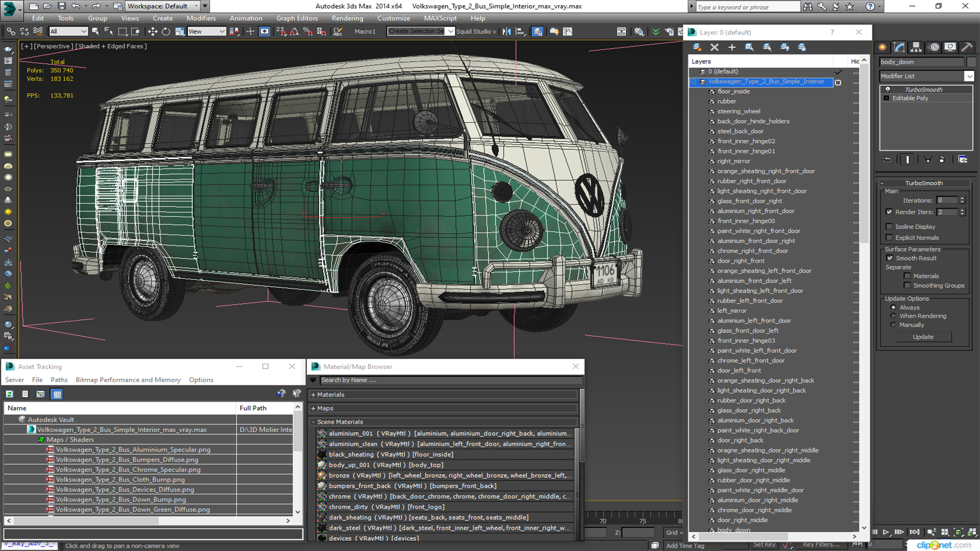
Task: Expand Maps group in Material Browser
Action: pos(313,408)
